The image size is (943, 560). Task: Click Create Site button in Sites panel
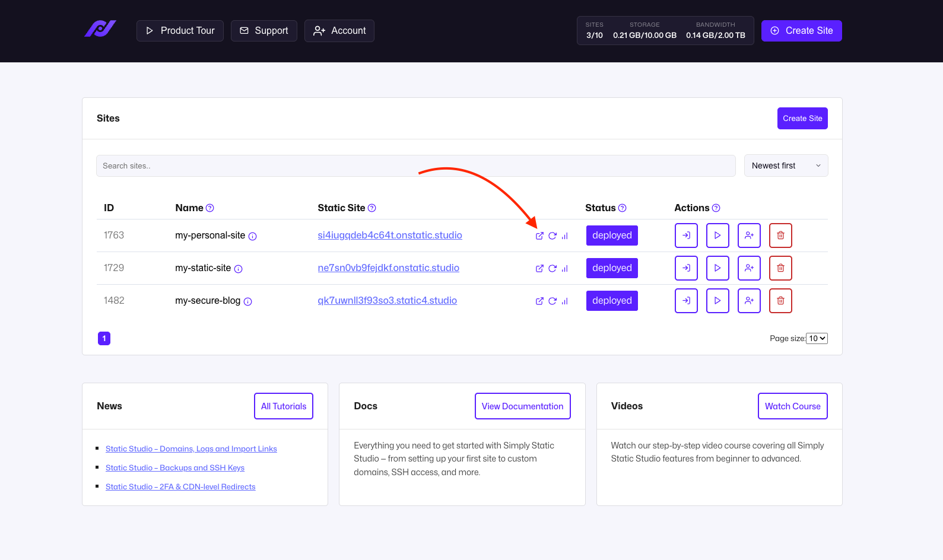coord(802,118)
